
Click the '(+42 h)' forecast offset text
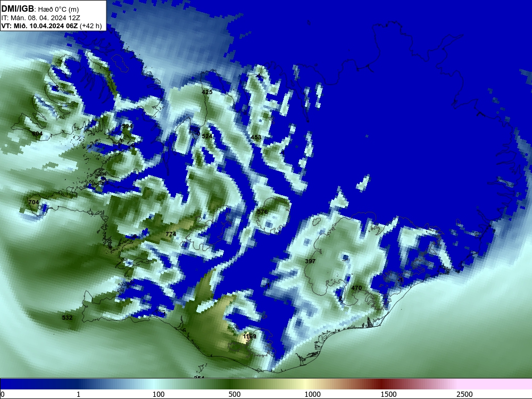point(91,26)
